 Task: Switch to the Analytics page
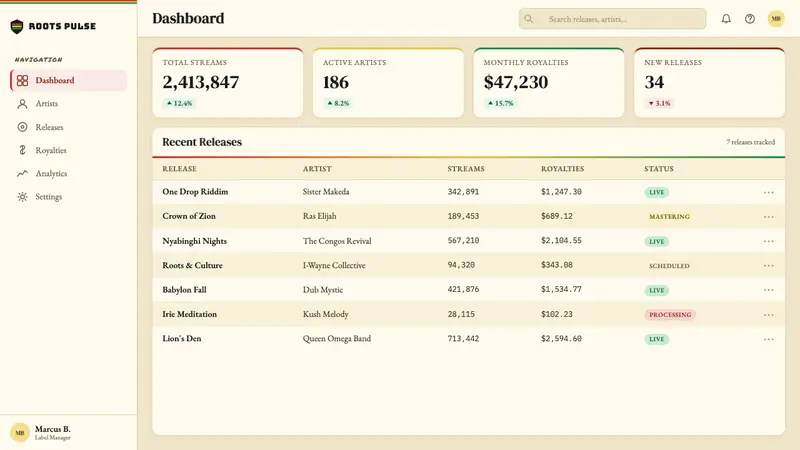pos(68,173)
